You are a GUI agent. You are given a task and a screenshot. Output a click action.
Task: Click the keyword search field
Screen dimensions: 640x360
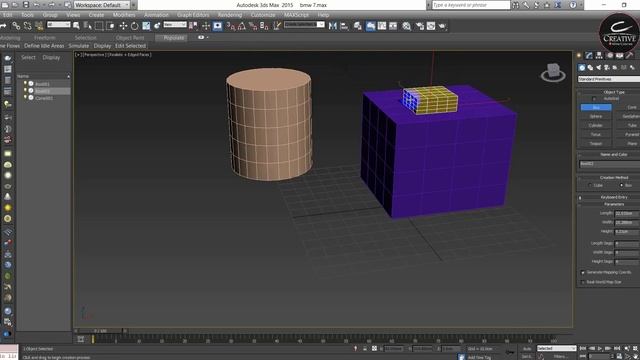pos(471,5)
